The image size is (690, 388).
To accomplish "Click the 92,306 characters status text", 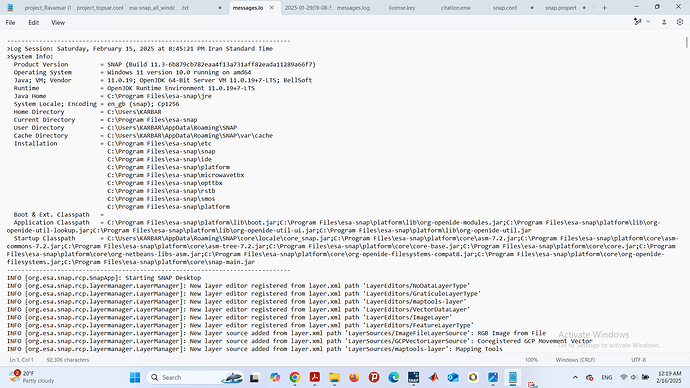I will click(x=68, y=360).
